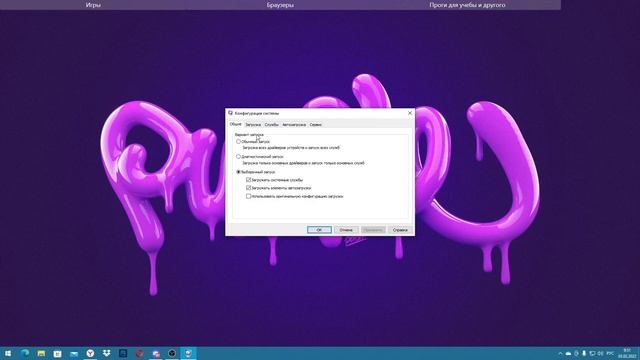Click the Проги для учебы и другого header
Screen dimensions: 640x360
[467, 5]
